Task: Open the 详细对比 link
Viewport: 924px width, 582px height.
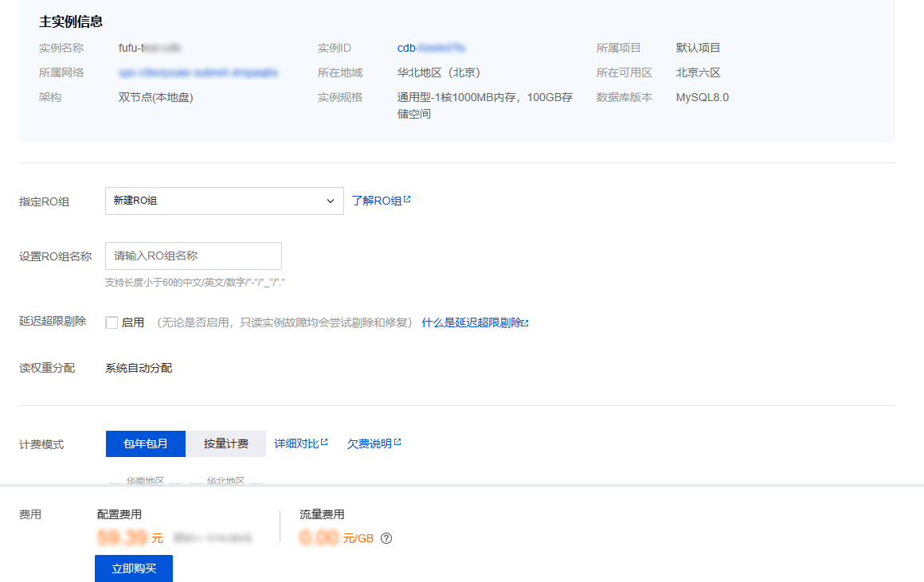Action: (296, 443)
